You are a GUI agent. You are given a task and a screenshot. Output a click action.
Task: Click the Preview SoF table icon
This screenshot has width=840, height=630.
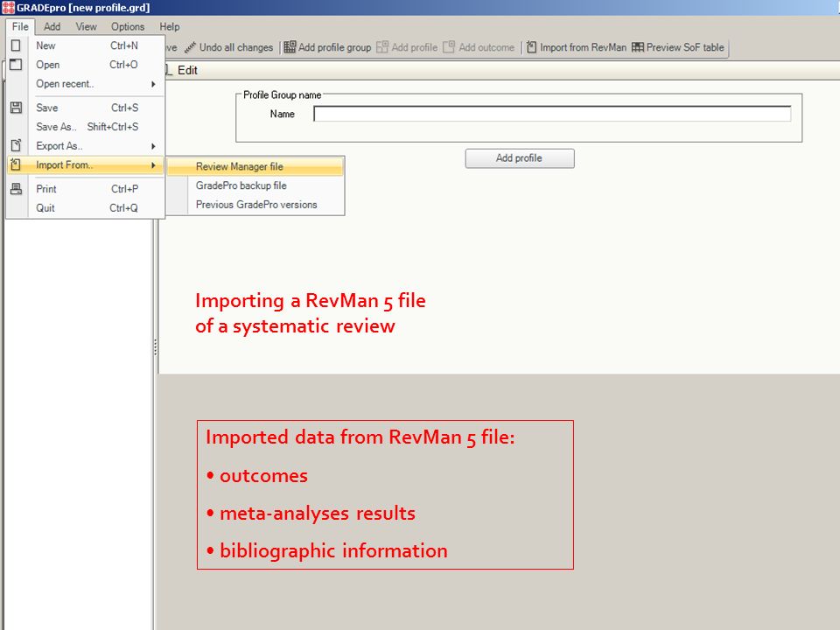pos(638,47)
